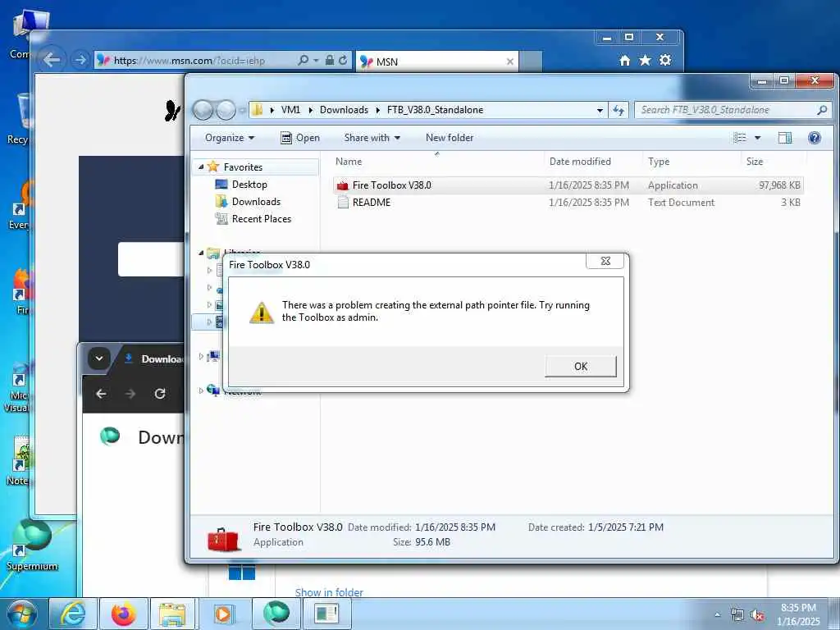Click the Search FTB_V38.0_Standalone field

[732, 110]
